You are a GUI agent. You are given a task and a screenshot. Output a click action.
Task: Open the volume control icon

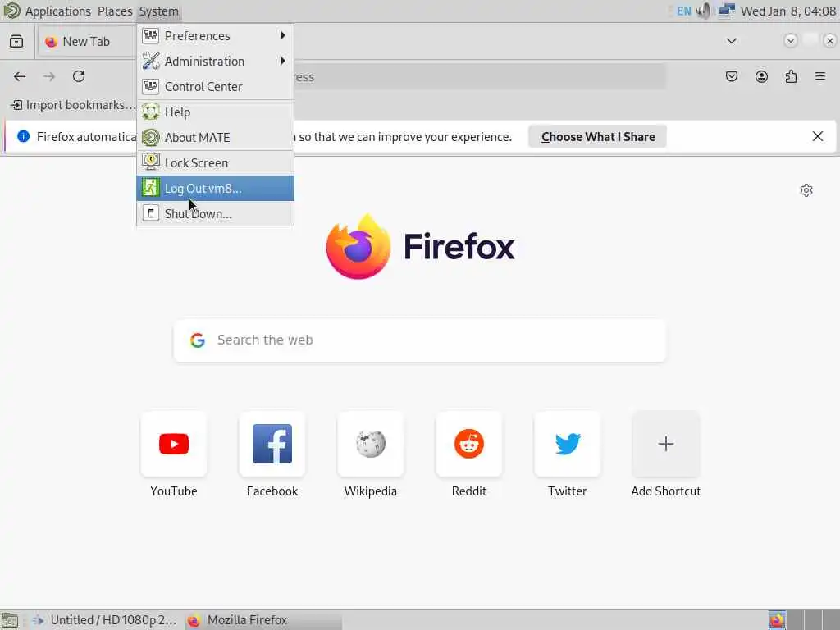(704, 11)
